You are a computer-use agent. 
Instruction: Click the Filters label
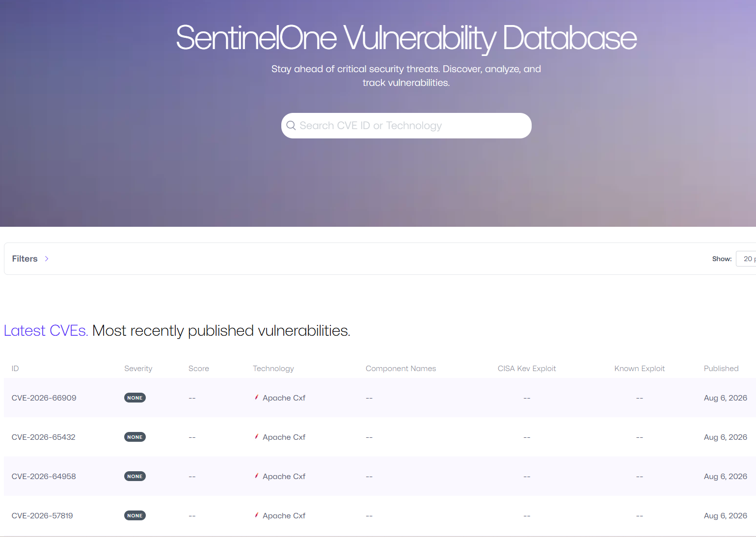[25, 259]
